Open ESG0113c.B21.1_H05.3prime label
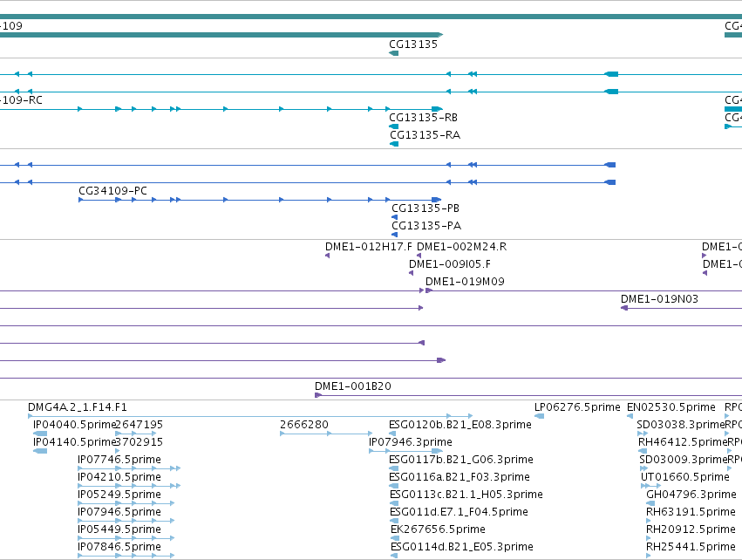 [466, 495]
